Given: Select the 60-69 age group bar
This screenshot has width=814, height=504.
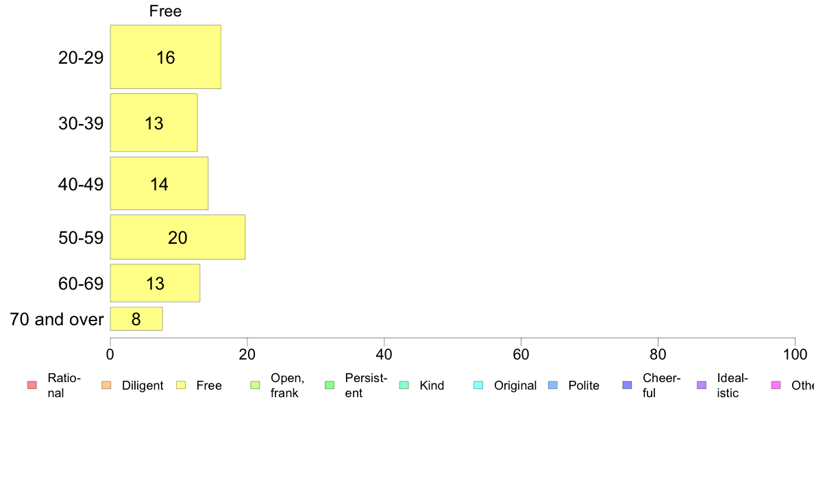Looking at the screenshot, I should 156,283.
